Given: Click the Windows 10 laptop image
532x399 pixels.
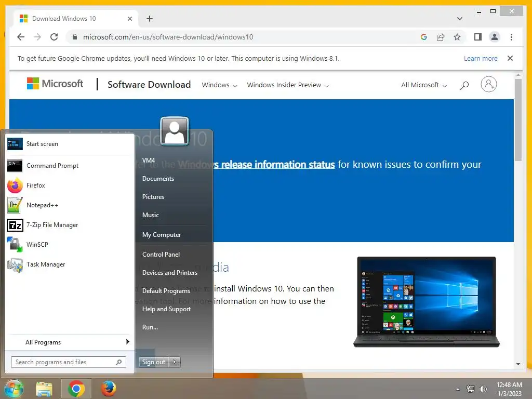Looking at the screenshot, I should tap(427, 302).
